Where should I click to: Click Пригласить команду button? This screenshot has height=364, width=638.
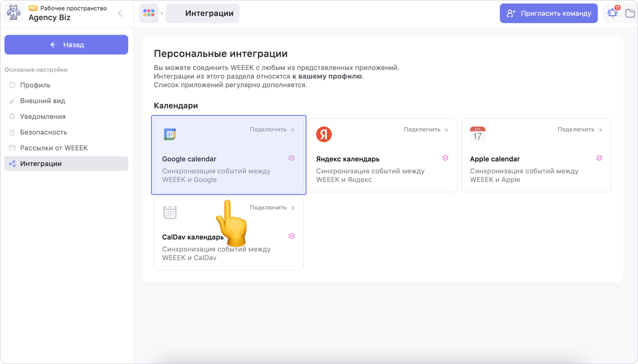548,13
